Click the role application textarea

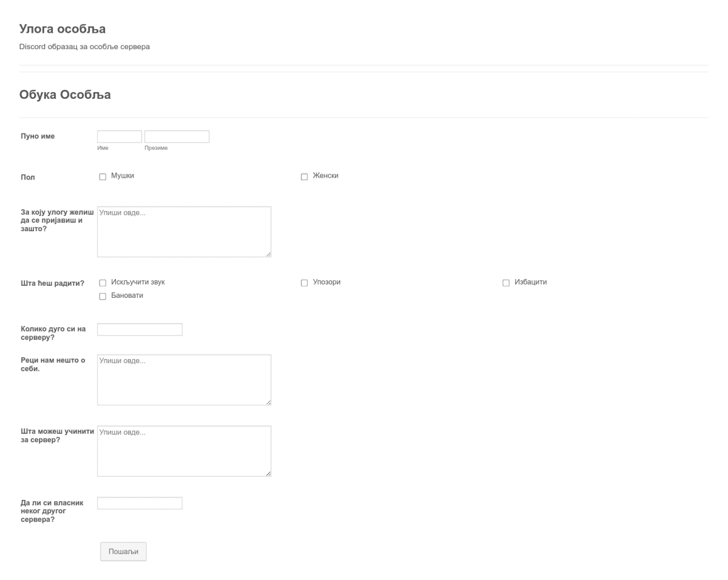184,231
